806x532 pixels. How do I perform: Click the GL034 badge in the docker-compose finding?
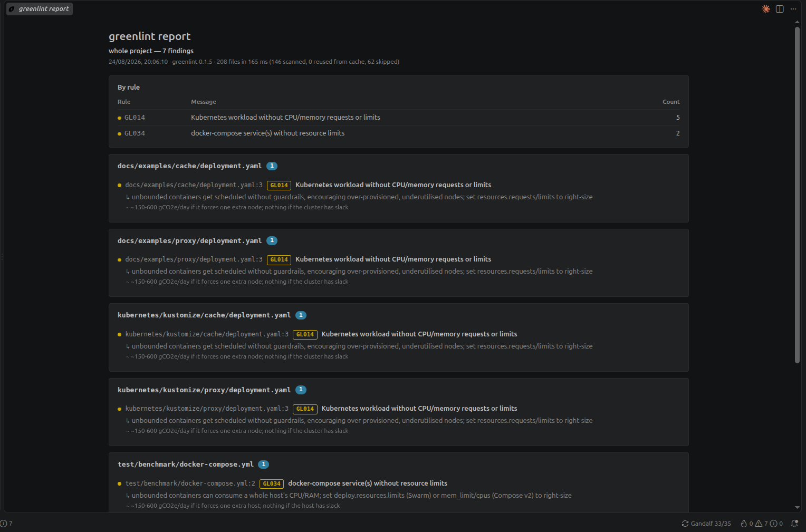click(x=272, y=483)
